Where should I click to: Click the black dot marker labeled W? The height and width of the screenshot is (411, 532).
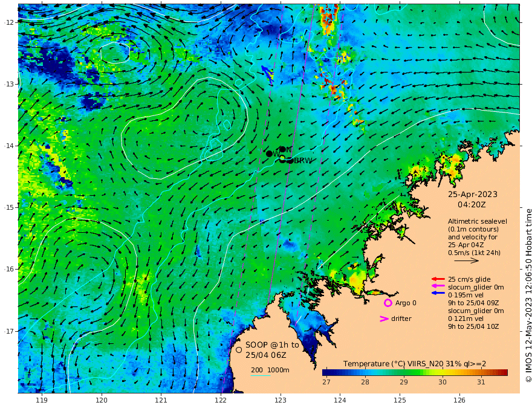270,154
